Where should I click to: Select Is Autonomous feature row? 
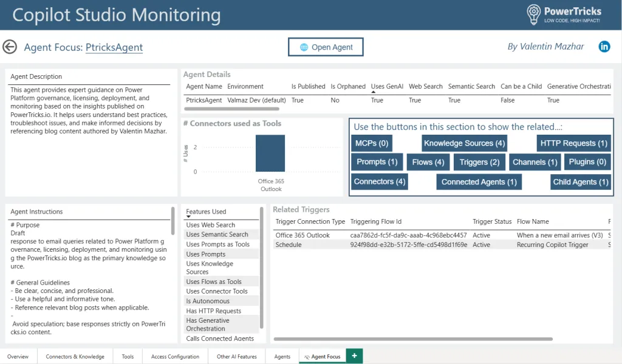click(221, 301)
